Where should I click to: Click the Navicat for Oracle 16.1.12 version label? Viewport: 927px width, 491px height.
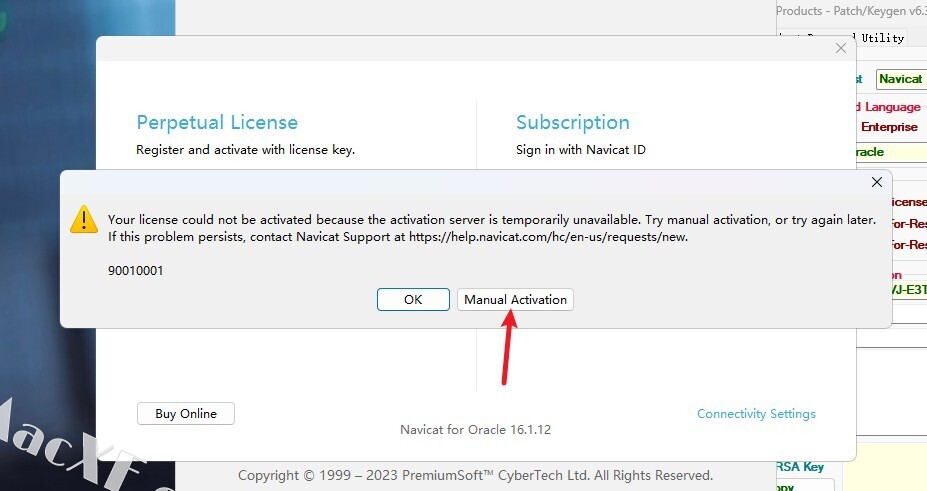[x=475, y=430]
